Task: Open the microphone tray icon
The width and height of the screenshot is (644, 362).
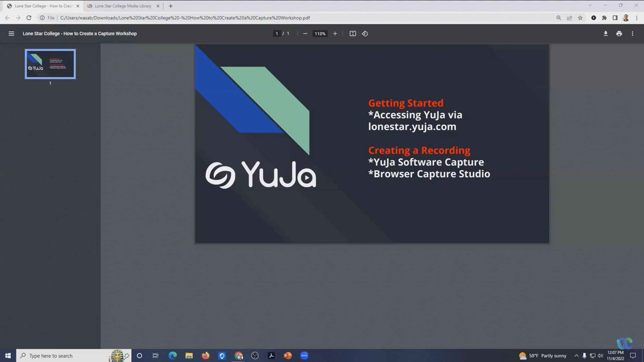Action: pyautogui.click(x=584, y=356)
